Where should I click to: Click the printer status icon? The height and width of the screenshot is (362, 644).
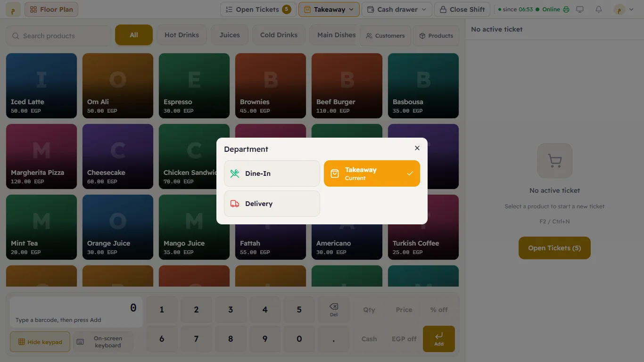pos(566,9)
